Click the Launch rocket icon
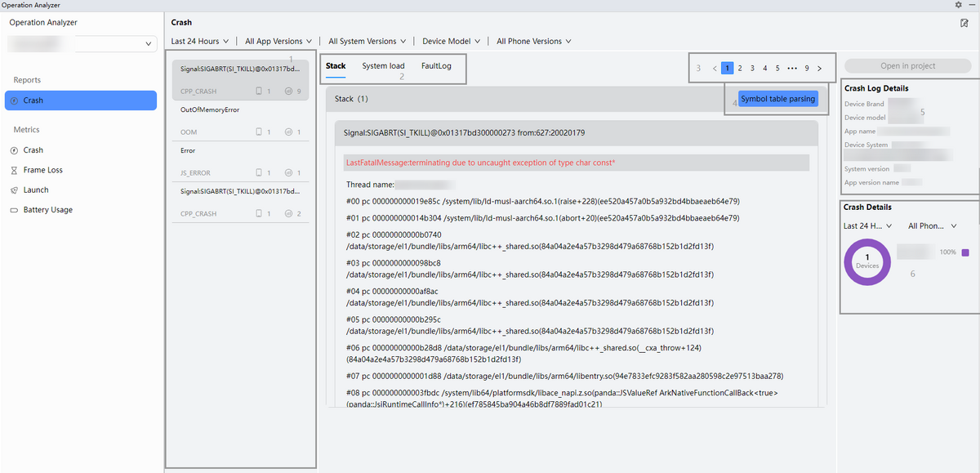The height and width of the screenshot is (473, 980). (x=14, y=190)
